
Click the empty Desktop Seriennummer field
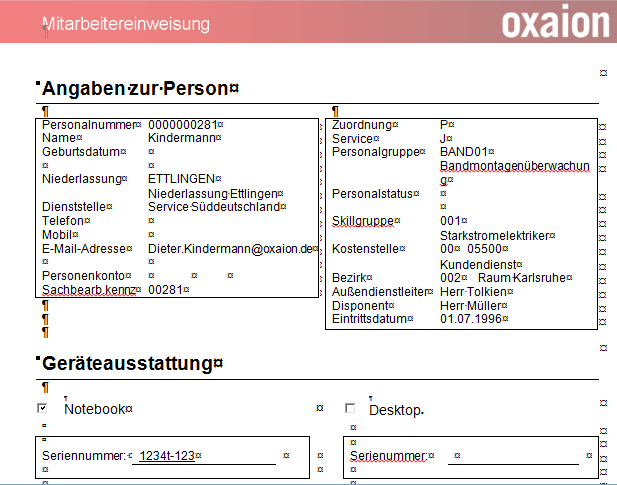pyautogui.click(x=513, y=456)
